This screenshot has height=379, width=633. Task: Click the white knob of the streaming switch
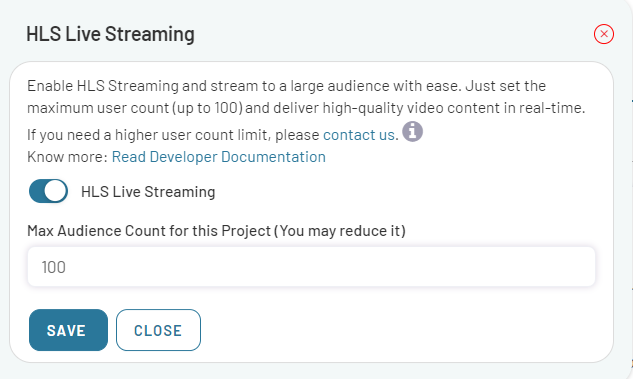point(55,191)
